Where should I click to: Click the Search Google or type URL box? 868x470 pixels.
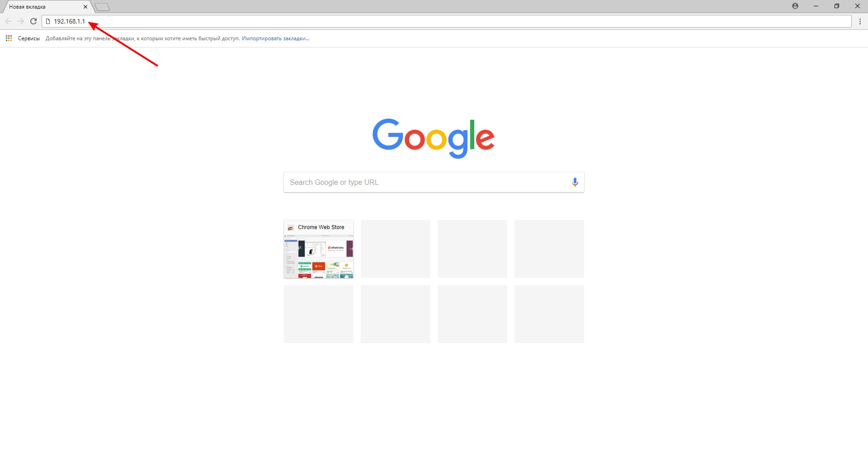pos(434,182)
